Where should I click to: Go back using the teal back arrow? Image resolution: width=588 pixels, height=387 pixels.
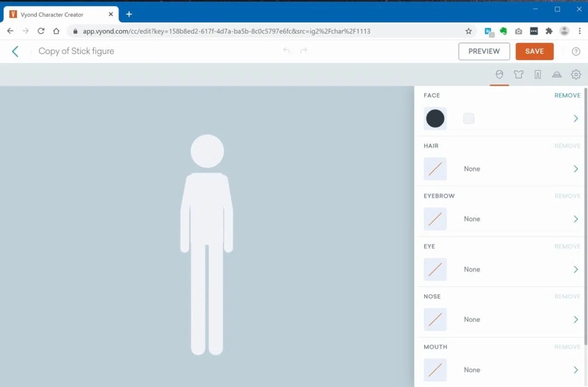(15, 51)
